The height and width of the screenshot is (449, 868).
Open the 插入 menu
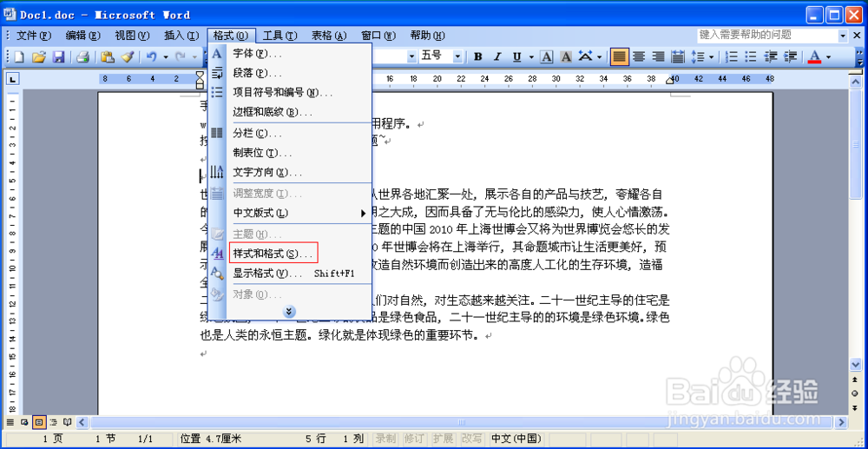click(x=181, y=36)
